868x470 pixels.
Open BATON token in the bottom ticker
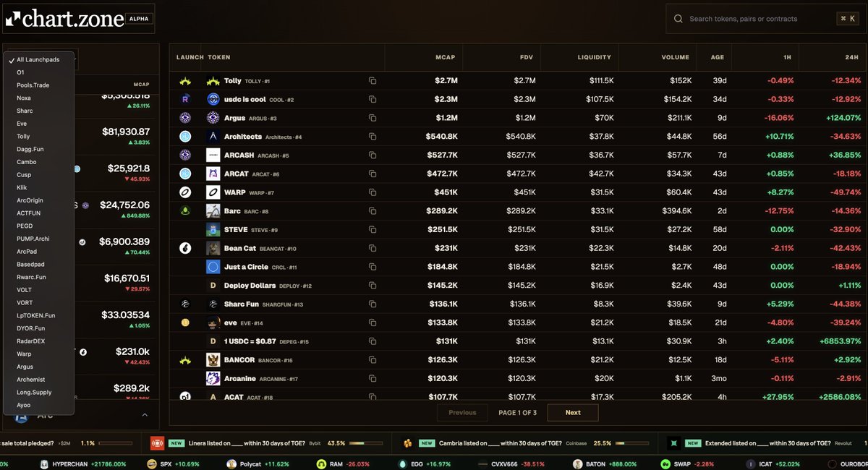point(605,463)
